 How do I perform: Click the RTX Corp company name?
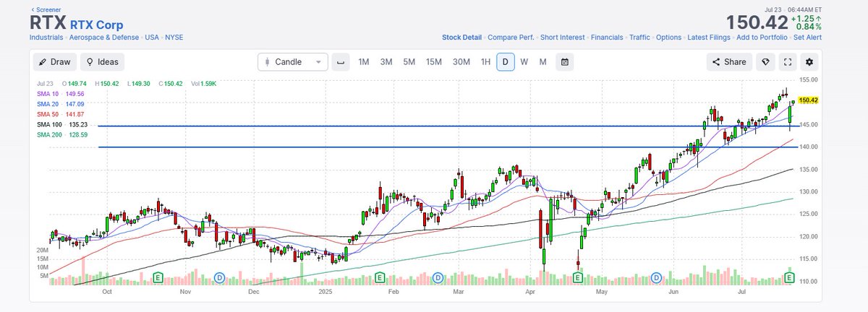[x=96, y=24]
